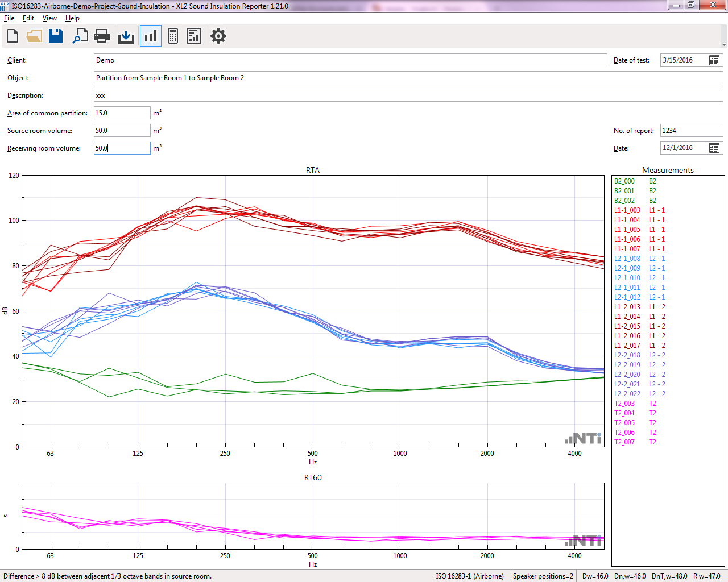728x582 pixels.
Task: Open settings with the gear icon
Action: [218, 36]
